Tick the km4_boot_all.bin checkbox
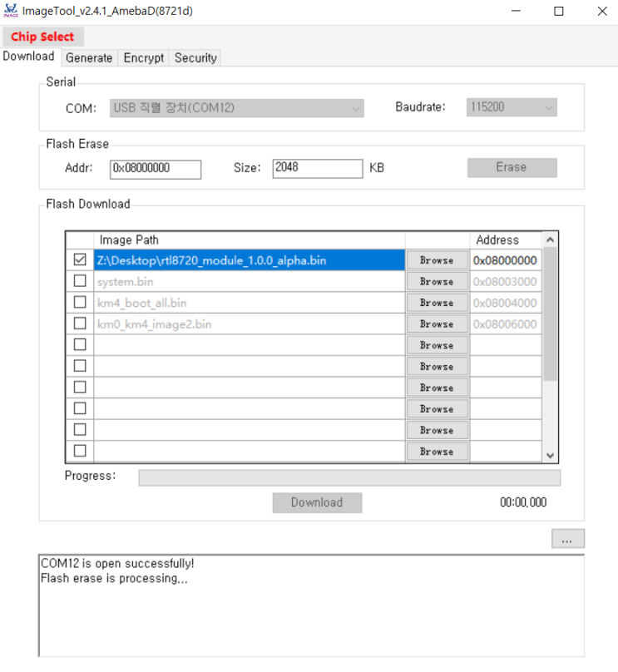This screenshot has width=618, height=672. [x=80, y=303]
